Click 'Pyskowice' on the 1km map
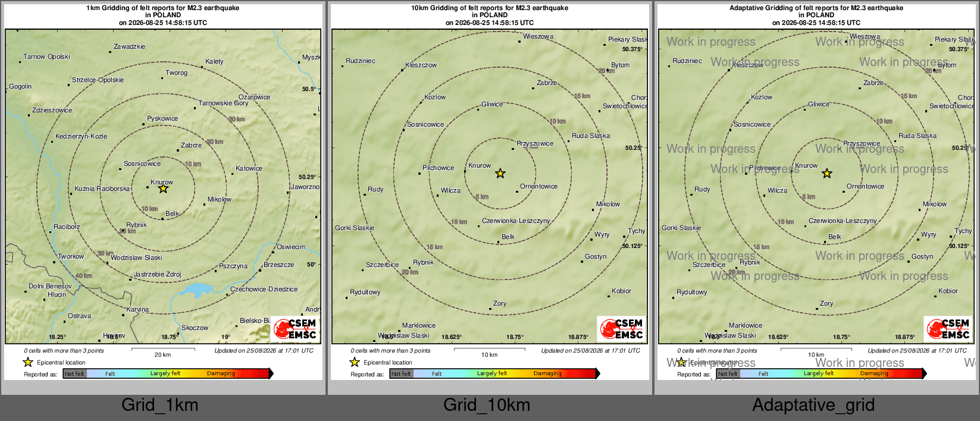980x421 pixels. (x=162, y=118)
